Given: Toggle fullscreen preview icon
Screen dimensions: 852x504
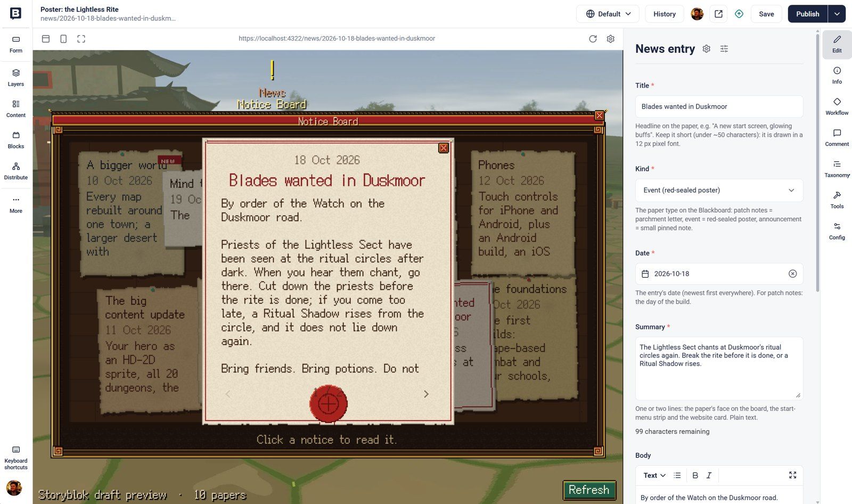Looking at the screenshot, I should click(81, 39).
